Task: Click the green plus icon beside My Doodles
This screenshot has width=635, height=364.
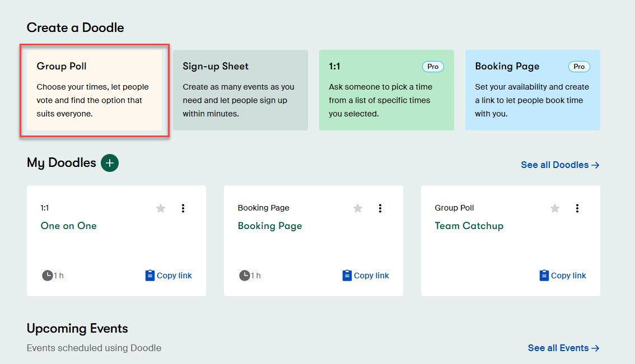Action: 110,163
